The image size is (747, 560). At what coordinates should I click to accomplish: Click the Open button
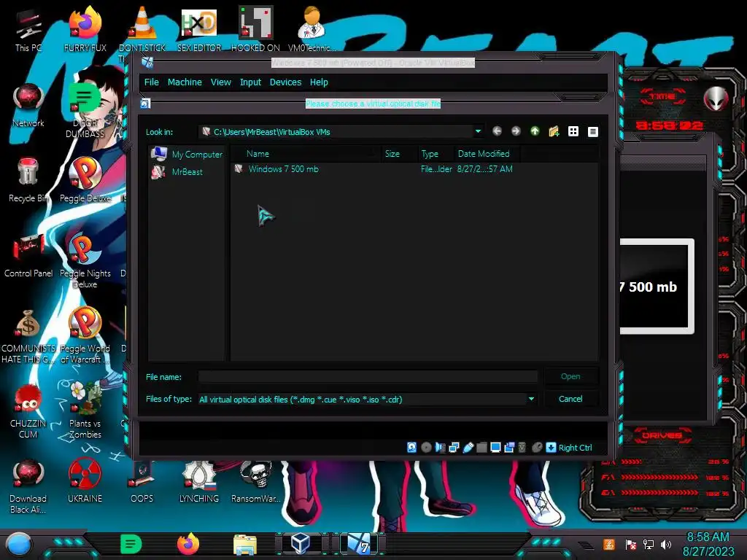(570, 376)
